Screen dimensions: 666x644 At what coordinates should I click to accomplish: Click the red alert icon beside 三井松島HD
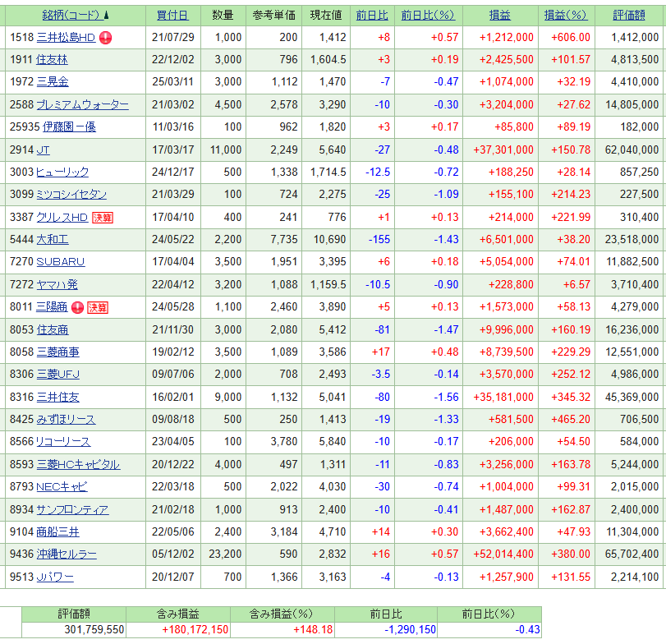tap(106, 37)
